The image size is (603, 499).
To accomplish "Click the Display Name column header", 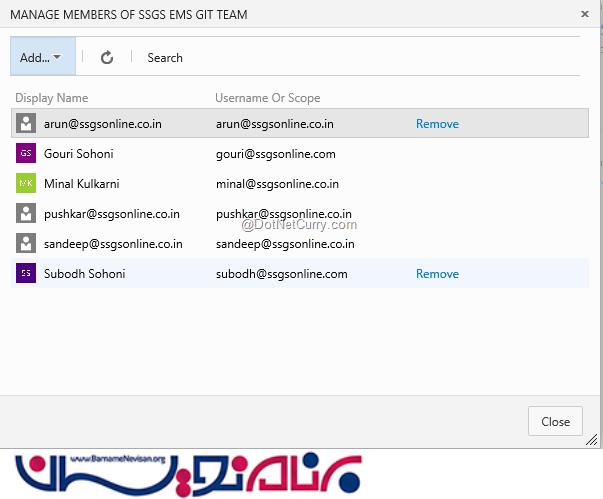I will tap(52, 98).
